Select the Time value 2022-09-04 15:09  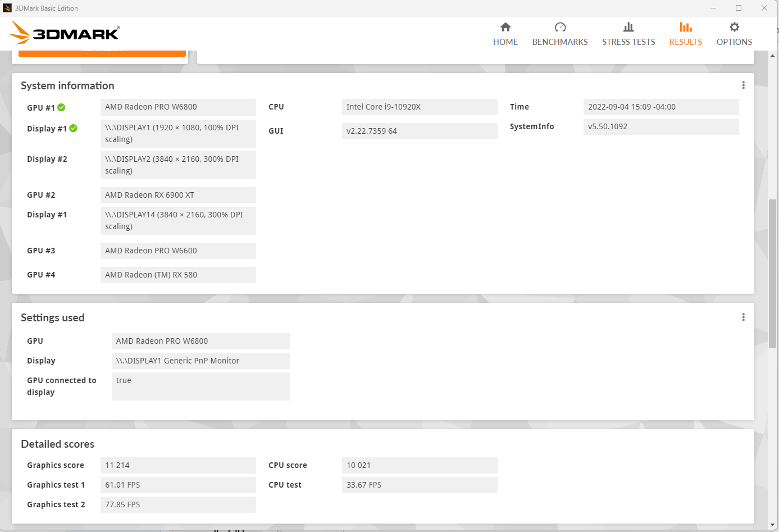pos(661,107)
